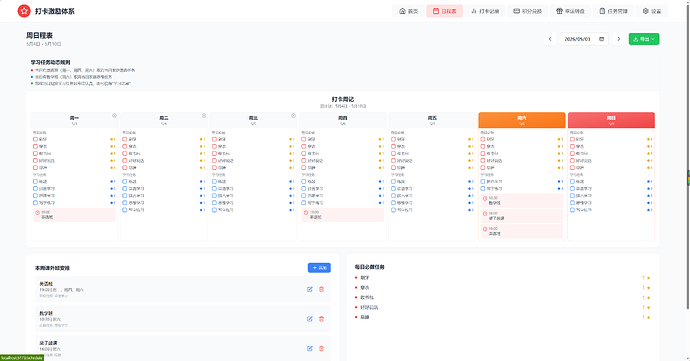Tick 周二's last blue study-task checkbox
This screenshot has height=361, width=690.
point(125,210)
